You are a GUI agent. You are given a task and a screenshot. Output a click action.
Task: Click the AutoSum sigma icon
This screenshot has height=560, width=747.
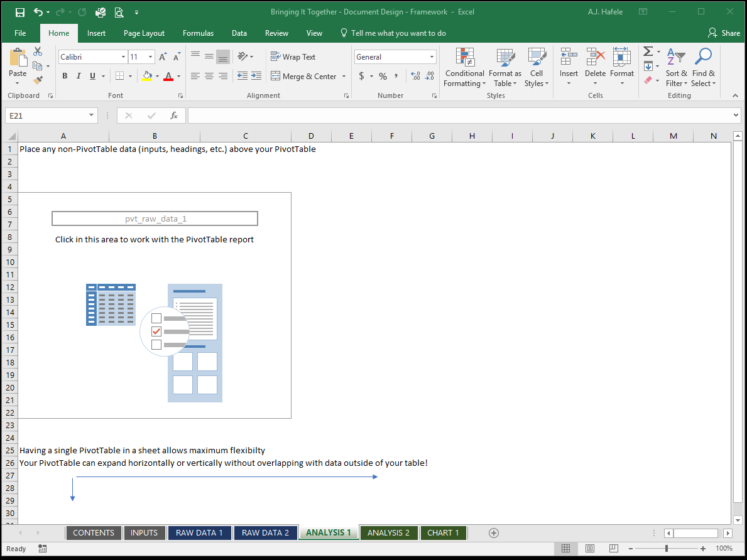[x=648, y=51]
